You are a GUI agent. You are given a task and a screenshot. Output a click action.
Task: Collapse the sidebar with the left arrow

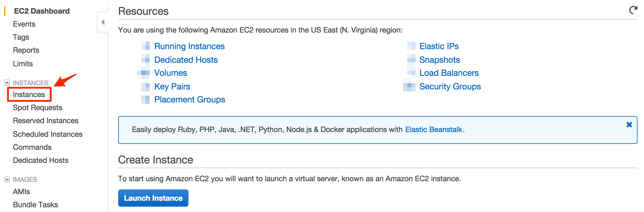pos(103,22)
